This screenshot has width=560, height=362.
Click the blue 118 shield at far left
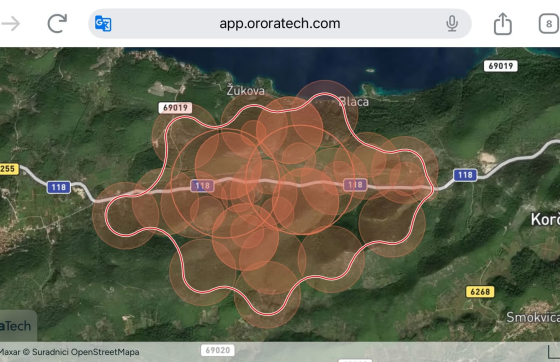click(59, 187)
